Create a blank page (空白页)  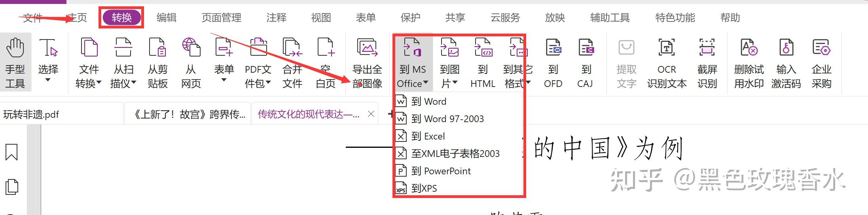326,62
